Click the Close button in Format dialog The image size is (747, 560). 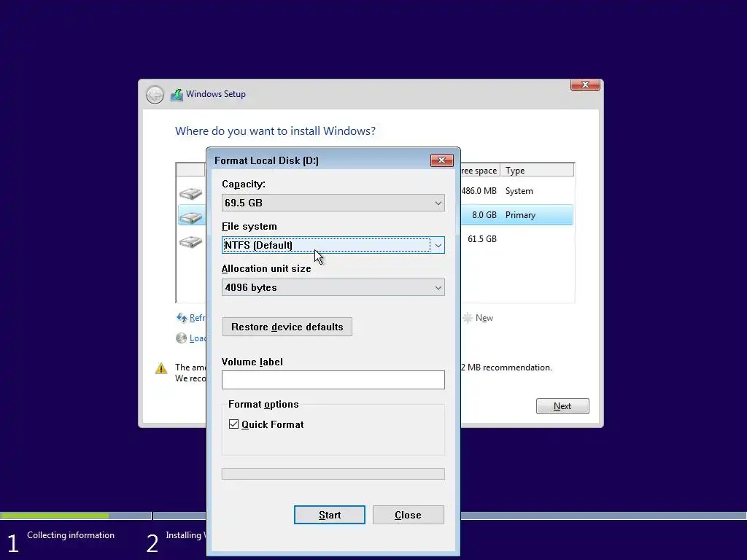(409, 515)
